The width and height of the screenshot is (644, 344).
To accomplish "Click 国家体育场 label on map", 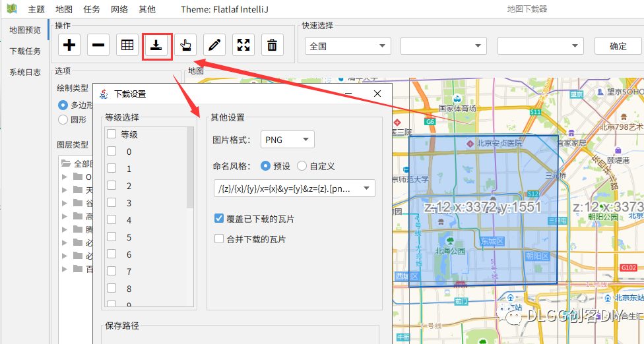I will pyautogui.click(x=457, y=108).
